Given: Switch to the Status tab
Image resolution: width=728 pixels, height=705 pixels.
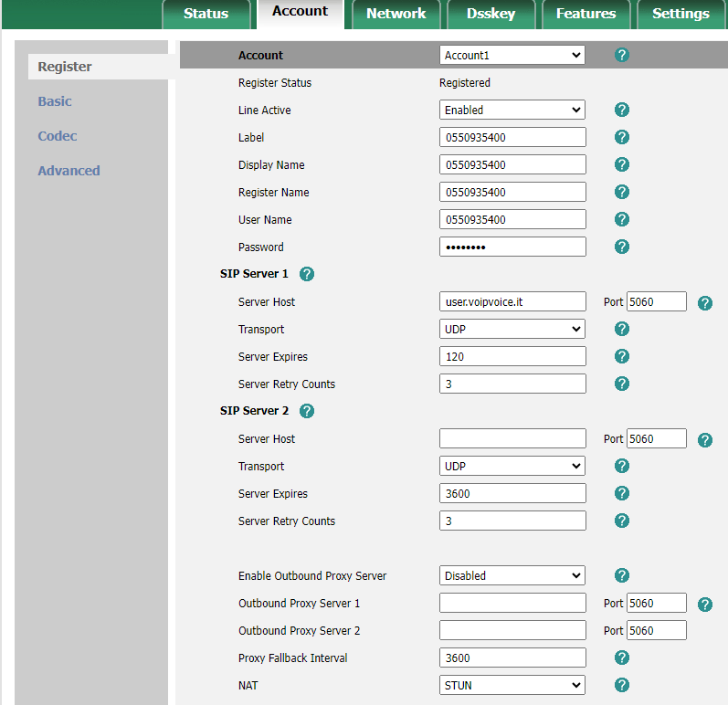Looking at the screenshot, I should coord(206,14).
